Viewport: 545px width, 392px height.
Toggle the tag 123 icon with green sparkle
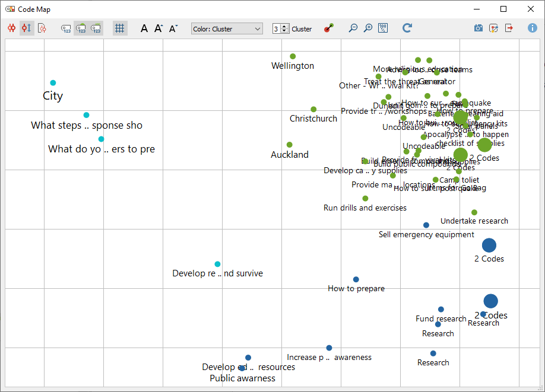pos(96,28)
